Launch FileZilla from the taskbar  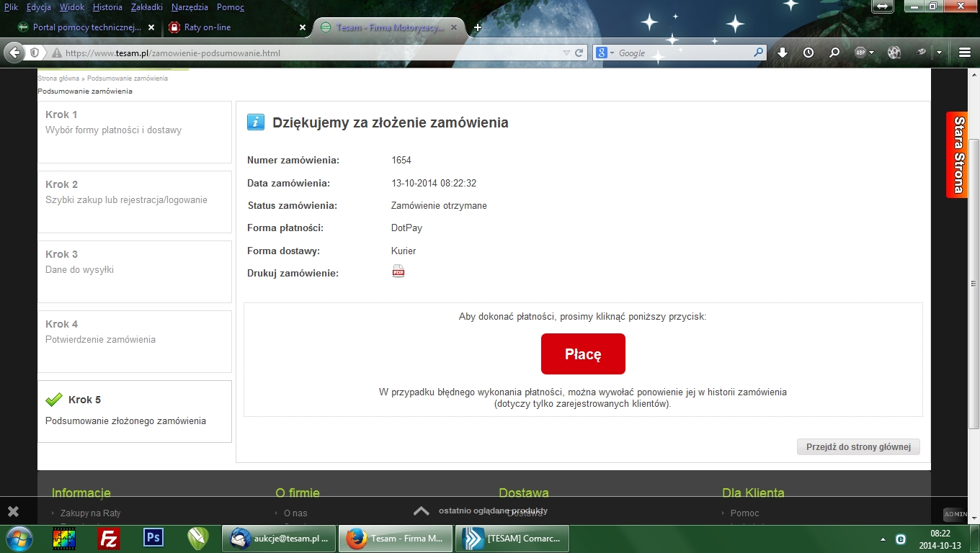pos(109,538)
